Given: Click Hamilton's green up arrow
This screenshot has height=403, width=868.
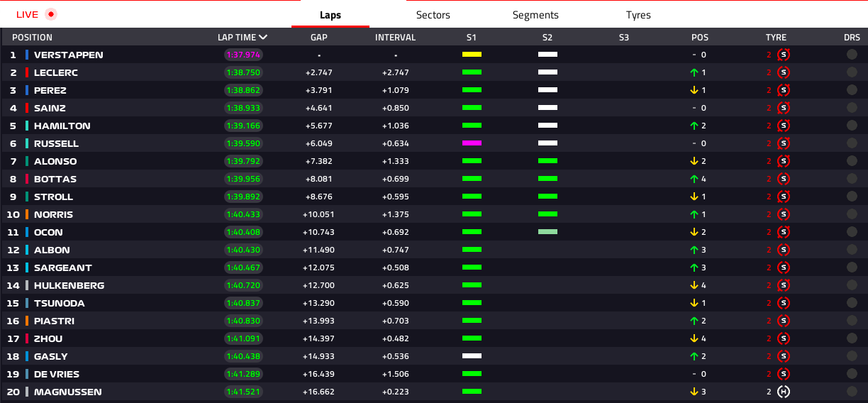Looking at the screenshot, I should pos(694,126).
